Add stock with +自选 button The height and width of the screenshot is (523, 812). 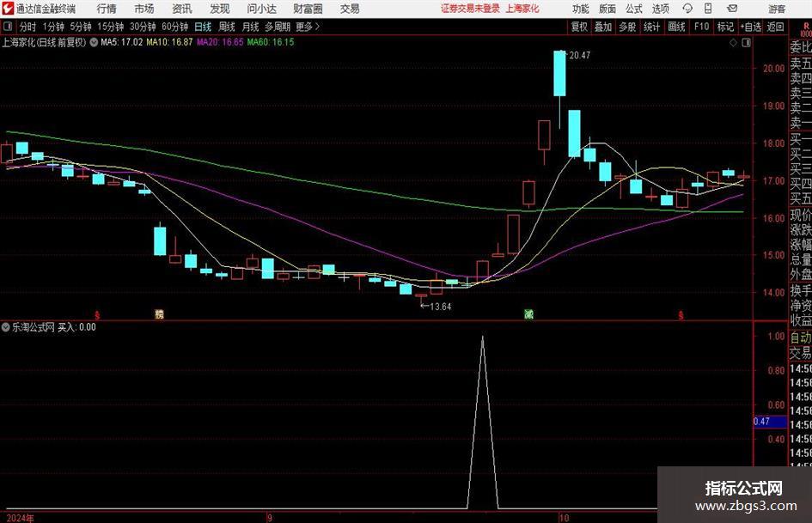point(751,27)
